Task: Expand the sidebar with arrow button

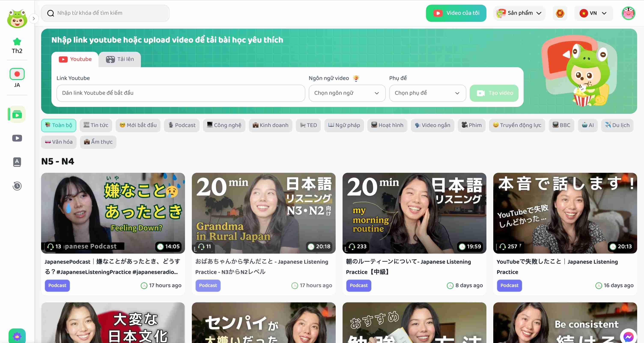Action: (x=34, y=18)
